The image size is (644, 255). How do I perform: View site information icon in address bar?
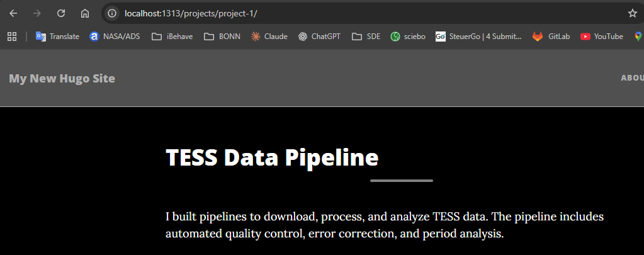[112, 13]
